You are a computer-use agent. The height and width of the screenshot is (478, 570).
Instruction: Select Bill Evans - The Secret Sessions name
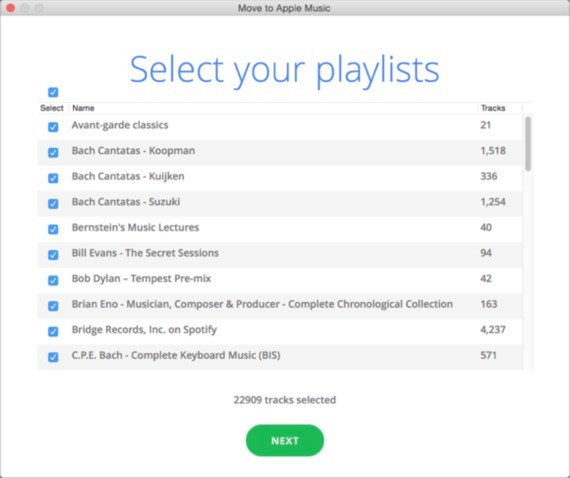[x=145, y=253]
